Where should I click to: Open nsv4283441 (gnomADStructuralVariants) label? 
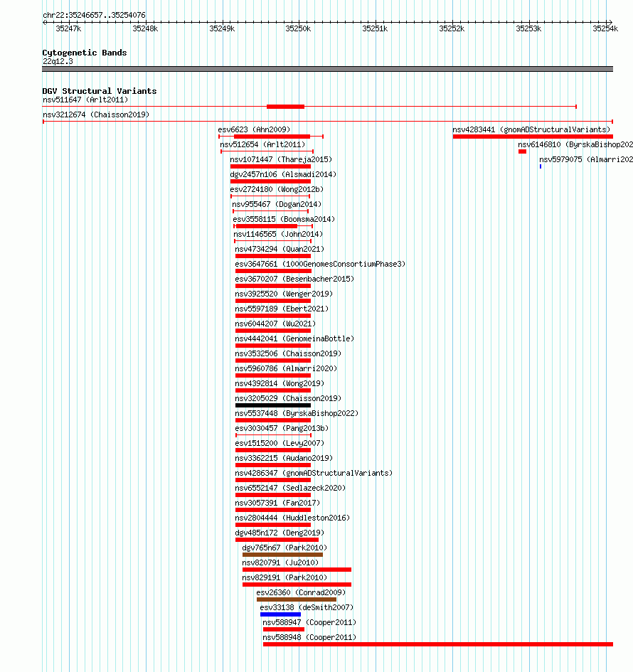531,129
